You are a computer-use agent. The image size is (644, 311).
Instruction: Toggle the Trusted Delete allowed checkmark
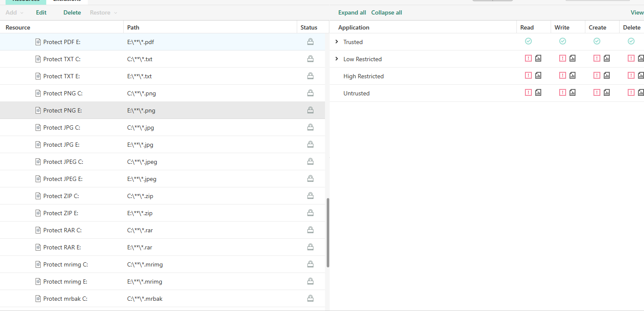[x=631, y=41]
